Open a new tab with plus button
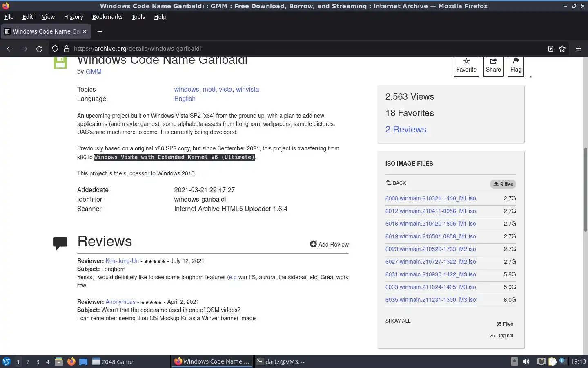Screen dimensions: 588x368 [100, 31]
